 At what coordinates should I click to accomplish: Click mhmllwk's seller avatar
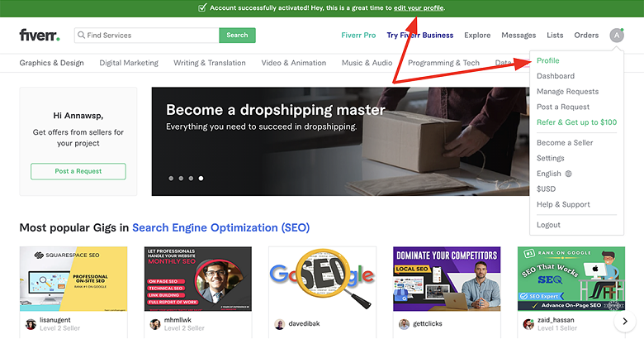(155, 324)
